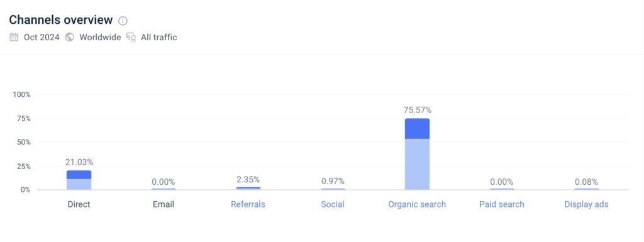Open the Paid search channel link
644x242 pixels.
point(502,204)
